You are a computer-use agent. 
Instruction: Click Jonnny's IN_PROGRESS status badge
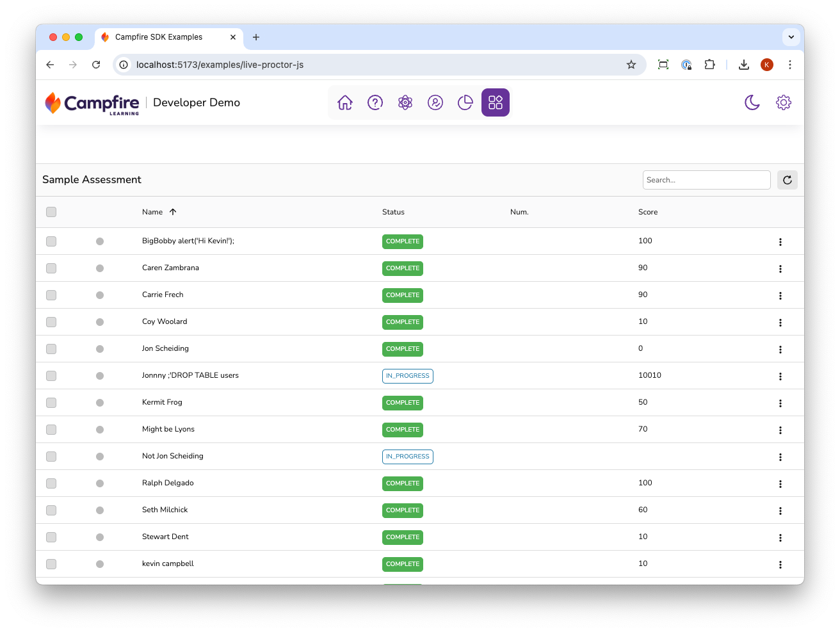pyautogui.click(x=408, y=376)
